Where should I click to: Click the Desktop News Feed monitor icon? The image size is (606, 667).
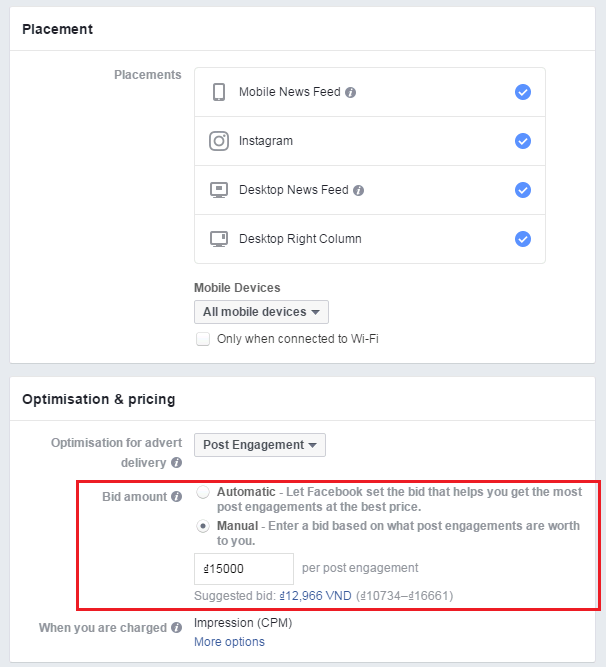219,190
